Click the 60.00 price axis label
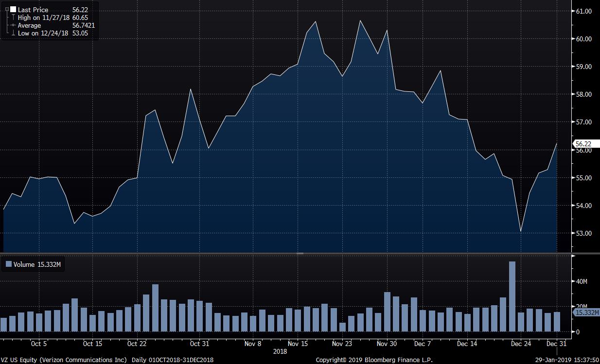 [x=583, y=39]
